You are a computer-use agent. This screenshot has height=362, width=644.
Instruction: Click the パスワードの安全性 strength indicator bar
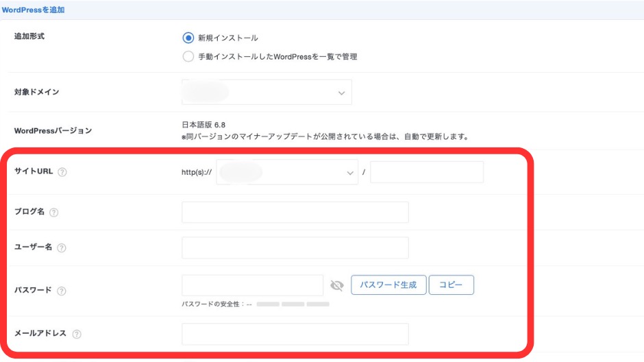293,304
